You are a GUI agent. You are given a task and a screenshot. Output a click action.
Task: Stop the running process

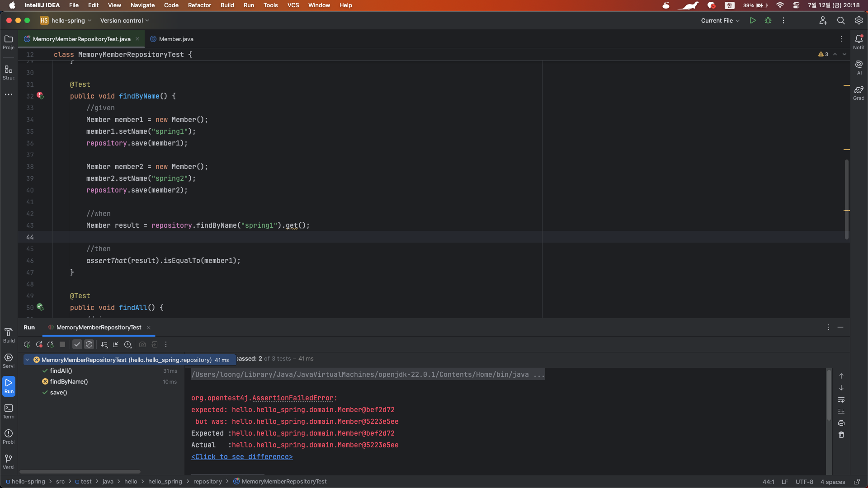click(62, 344)
